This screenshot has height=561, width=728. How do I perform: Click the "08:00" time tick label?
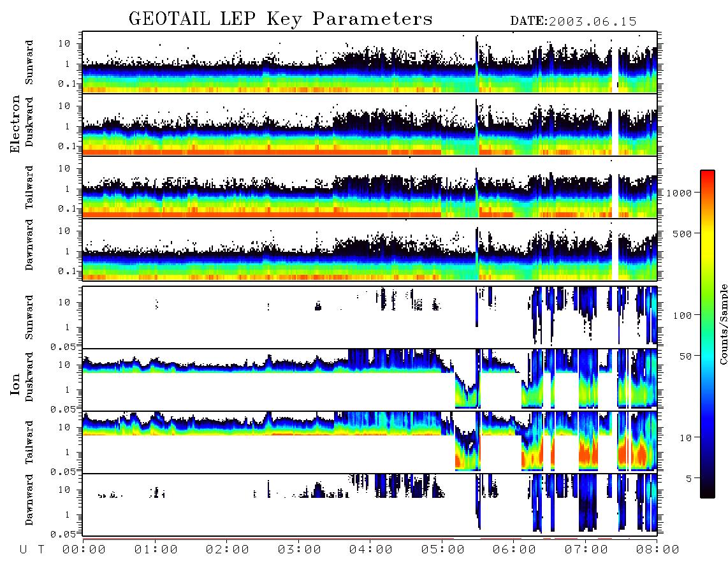(658, 550)
